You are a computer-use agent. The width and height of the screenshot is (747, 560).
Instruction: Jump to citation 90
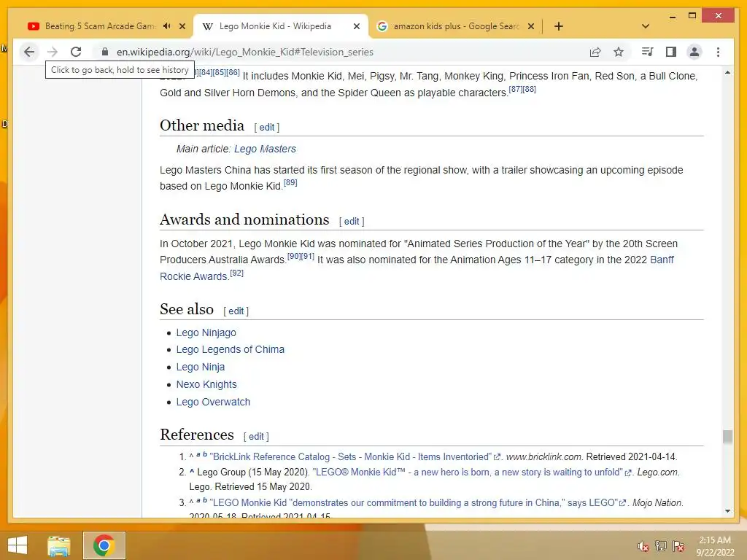(294, 256)
